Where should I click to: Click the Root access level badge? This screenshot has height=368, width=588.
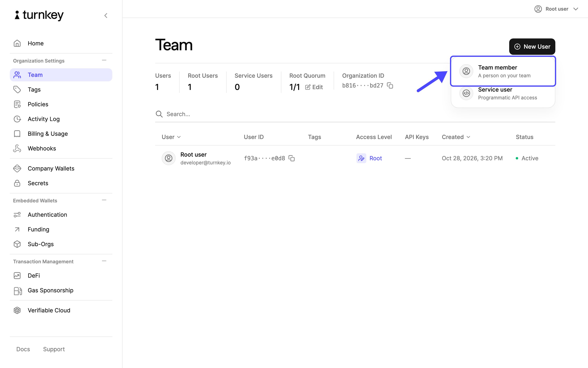pyautogui.click(x=369, y=158)
